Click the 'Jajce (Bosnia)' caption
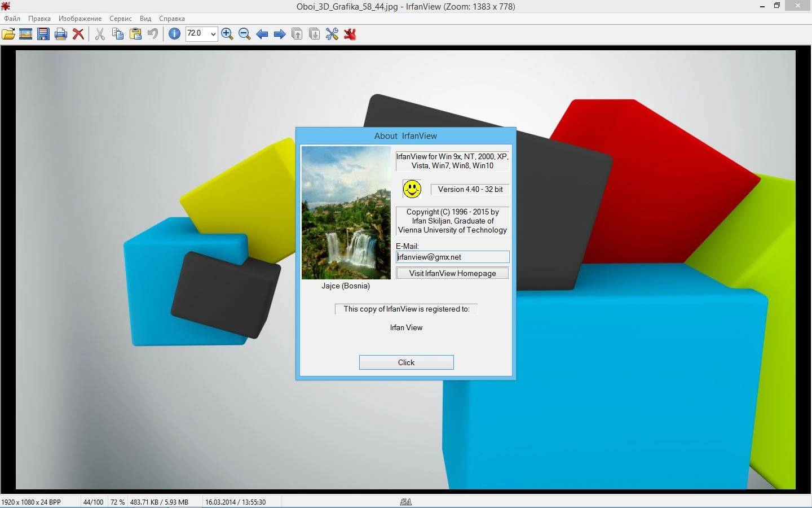Viewport: 812px width, 508px height. point(346,286)
